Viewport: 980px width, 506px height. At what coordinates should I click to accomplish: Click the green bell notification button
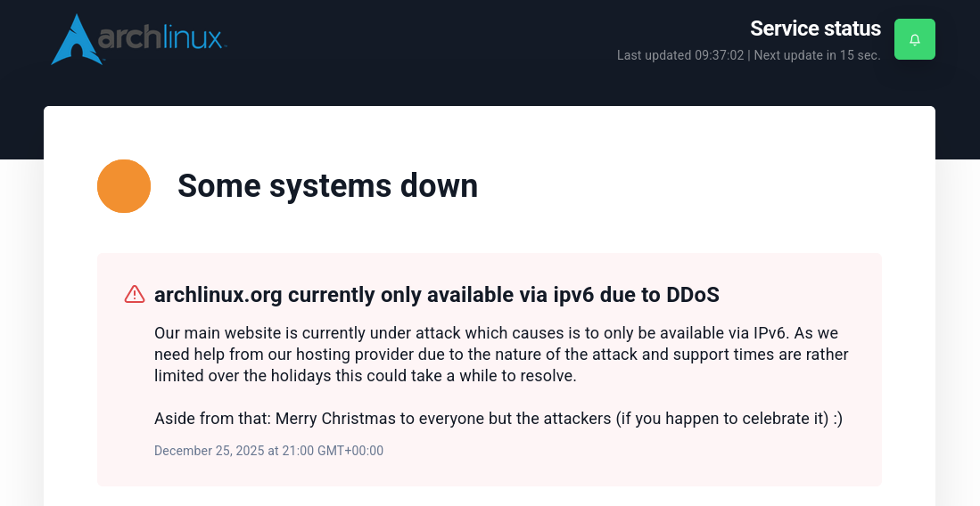pos(914,39)
